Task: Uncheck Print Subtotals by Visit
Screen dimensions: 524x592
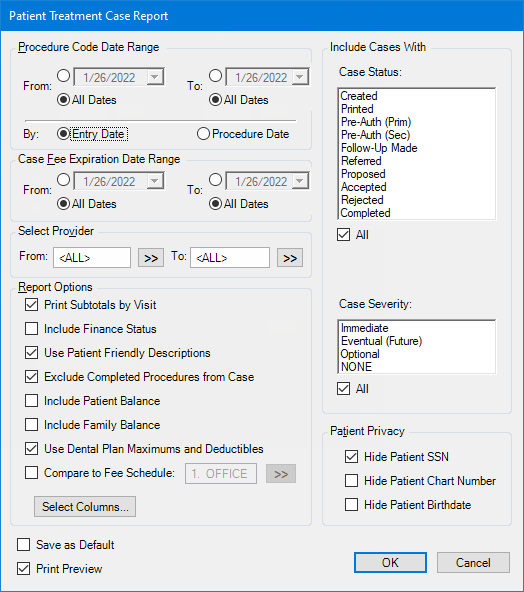Action: coord(31,304)
